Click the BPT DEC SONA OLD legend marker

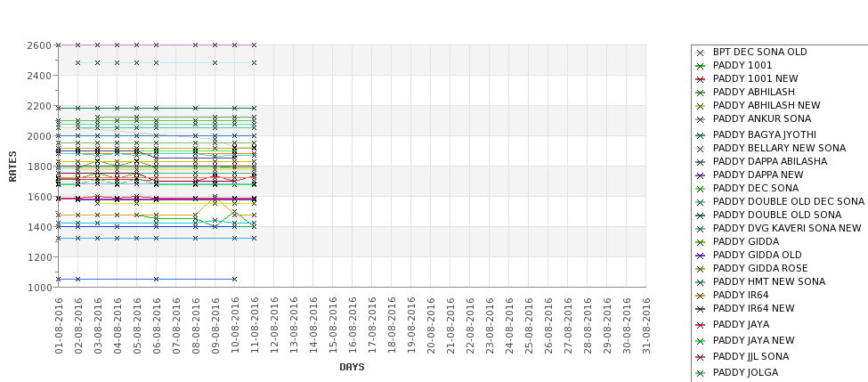coord(701,53)
